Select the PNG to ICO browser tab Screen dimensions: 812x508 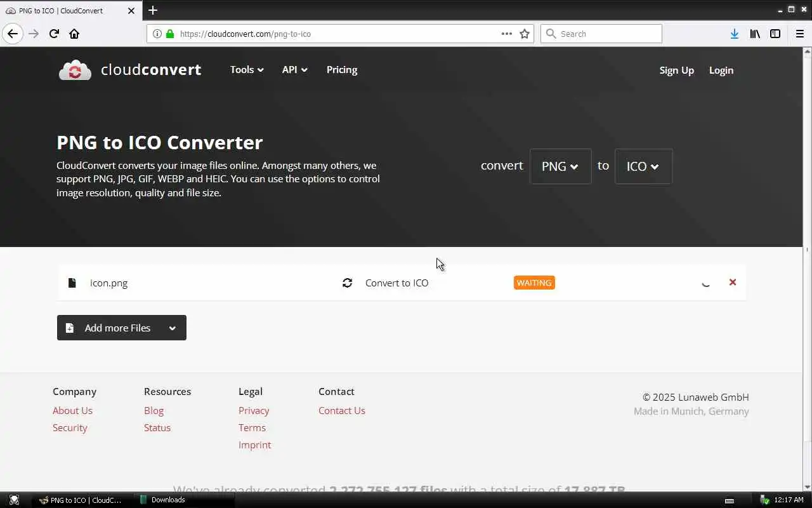(70, 10)
